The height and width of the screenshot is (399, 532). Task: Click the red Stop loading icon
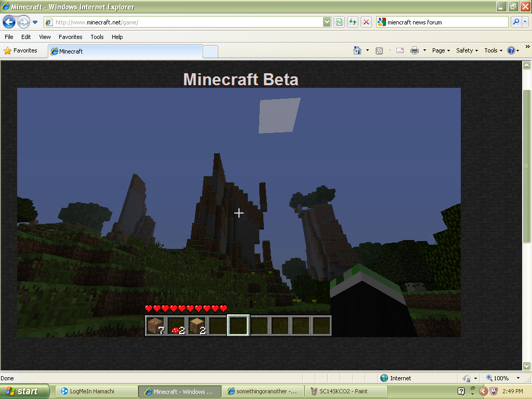366,22
